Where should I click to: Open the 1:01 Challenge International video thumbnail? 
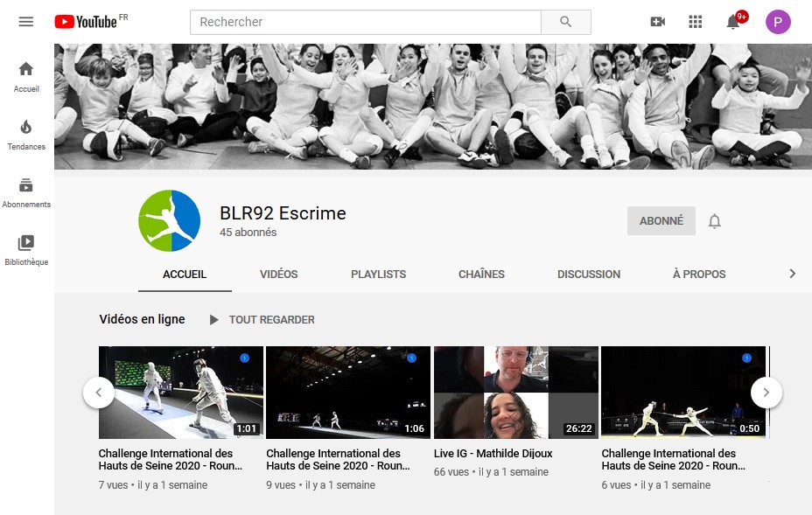181,393
